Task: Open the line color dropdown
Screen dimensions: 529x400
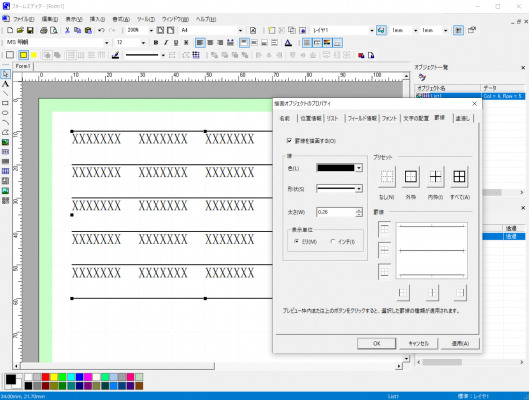Action: pyautogui.click(x=359, y=168)
